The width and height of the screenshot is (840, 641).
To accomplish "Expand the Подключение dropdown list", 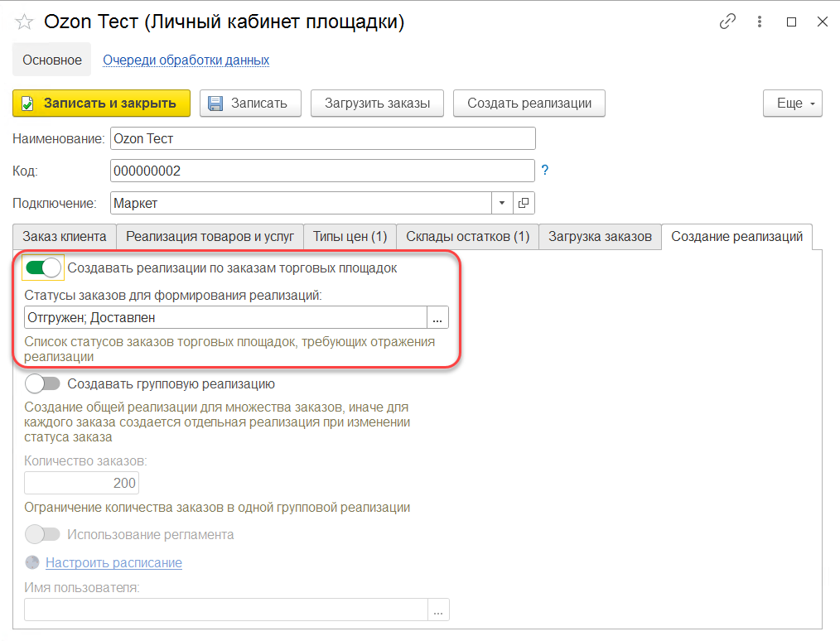I will 502,203.
